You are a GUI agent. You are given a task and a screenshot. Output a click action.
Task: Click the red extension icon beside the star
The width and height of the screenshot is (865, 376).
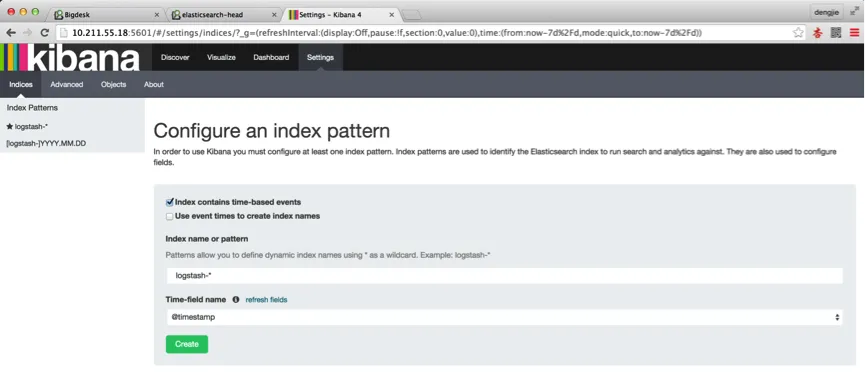coord(818,33)
